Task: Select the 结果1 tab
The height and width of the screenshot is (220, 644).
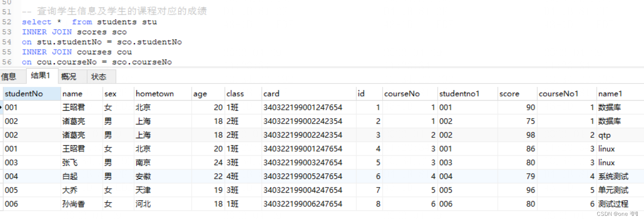Action: tap(40, 76)
